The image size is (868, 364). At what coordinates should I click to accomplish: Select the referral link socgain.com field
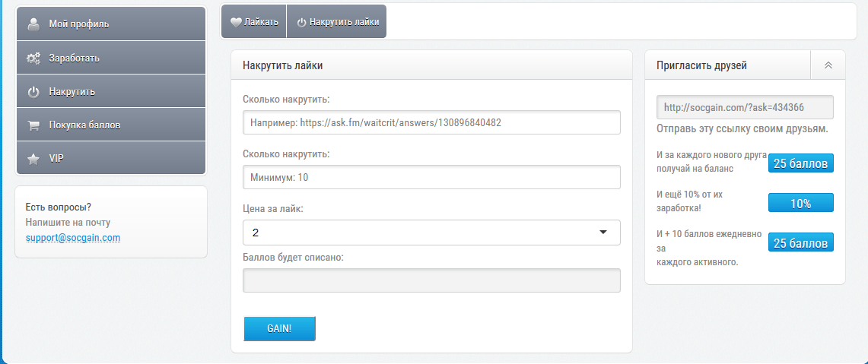coord(745,107)
